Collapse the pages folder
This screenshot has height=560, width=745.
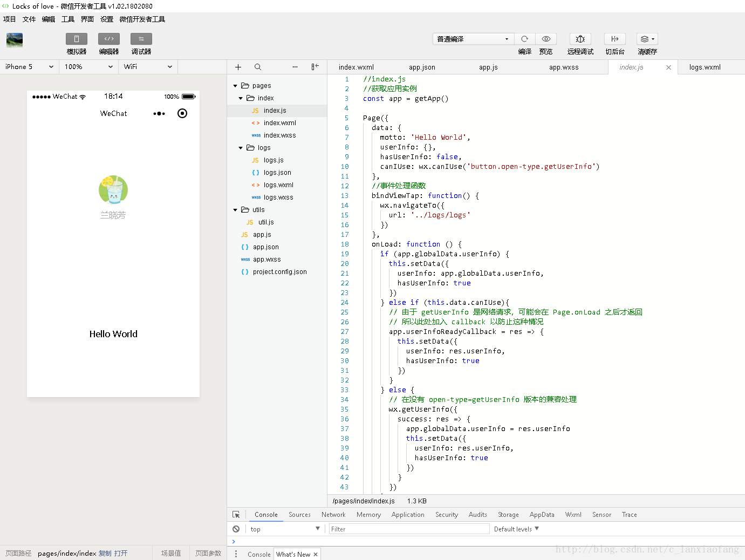(x=235, y=86)
